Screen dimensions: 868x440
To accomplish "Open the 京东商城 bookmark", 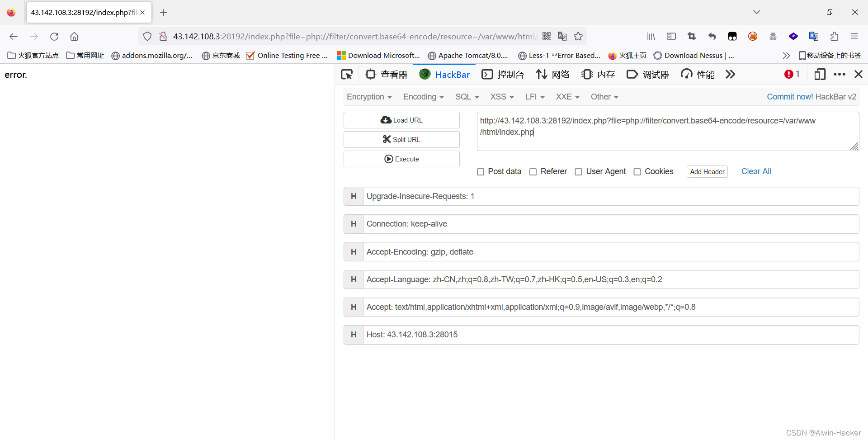I will (221, 56).
